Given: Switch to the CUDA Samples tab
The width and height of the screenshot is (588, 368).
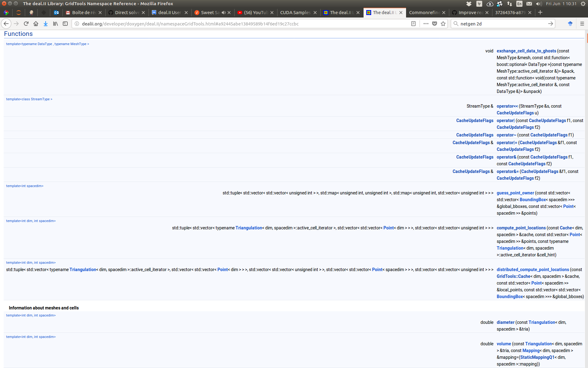Looking at the screenshot, I should (x=295, y=13).
